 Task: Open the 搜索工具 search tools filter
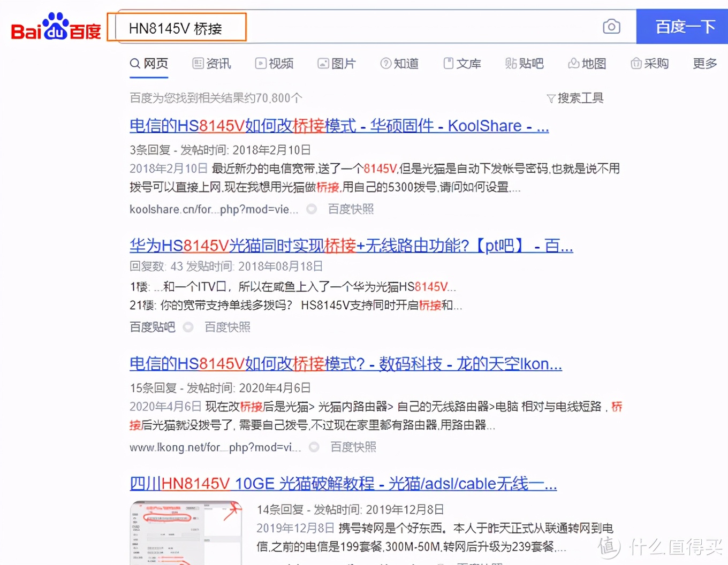575,98
